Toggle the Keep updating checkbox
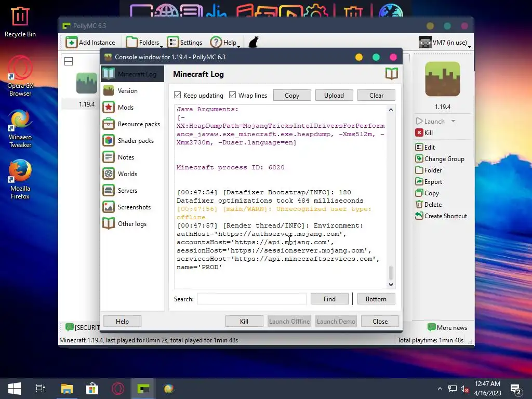The height and width of the screenshot is (399, 532). pyautogui.click(x=178, y=95)
